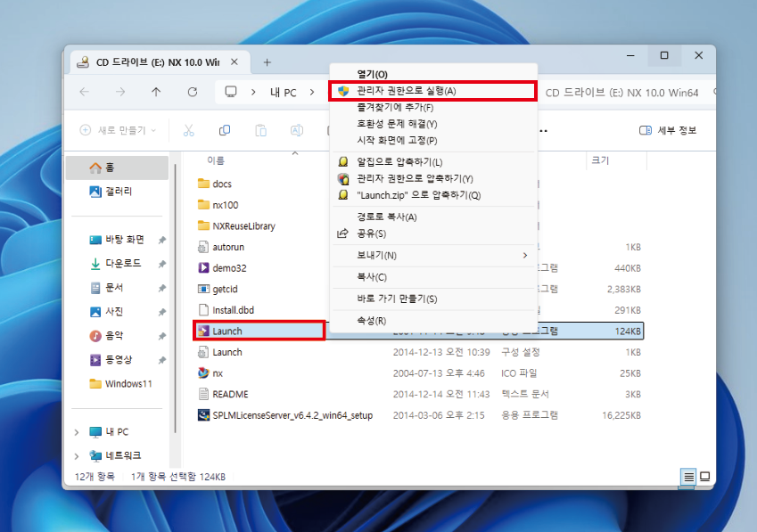Screen dimensions: 757x532
Task: Go back with the left arrow
Action: tap(85, 92)
